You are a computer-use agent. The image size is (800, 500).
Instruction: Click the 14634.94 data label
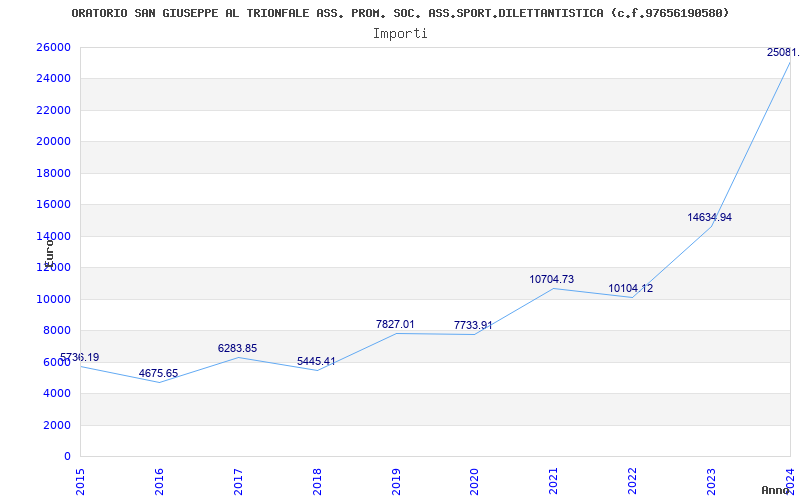click(709, 217)
